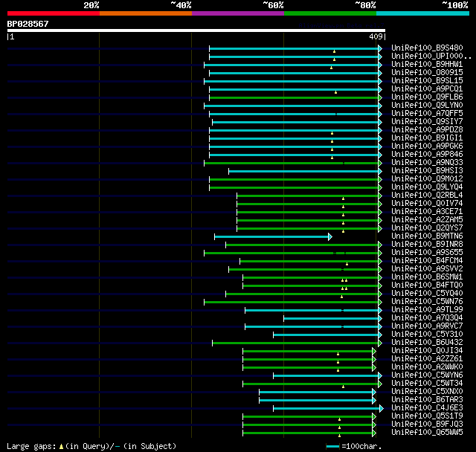Select the UniRef100_B9MTN6 label

coord(427,236)
